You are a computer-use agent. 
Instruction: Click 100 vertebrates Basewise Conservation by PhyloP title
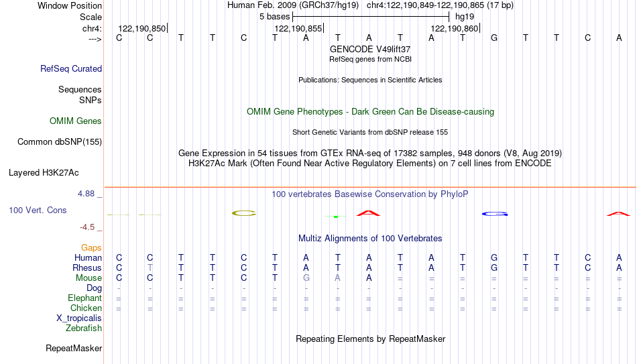coord(370,194)
